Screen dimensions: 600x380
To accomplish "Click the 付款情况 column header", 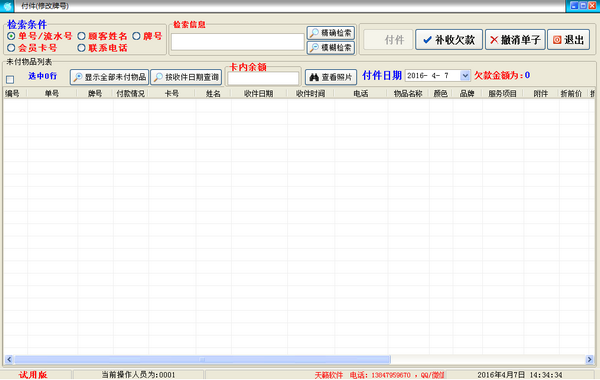I will click(x=130, y=93).
